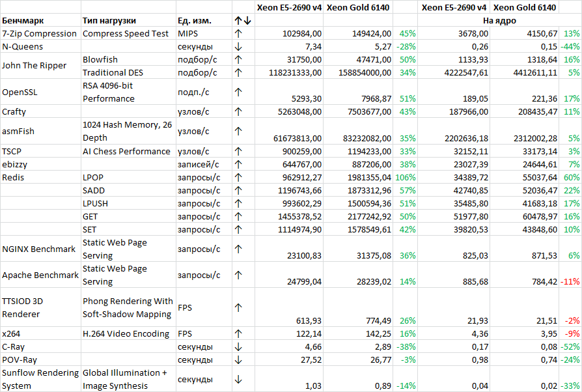Select the Blowfish workload cell
Screen dimensions: 582x392
click(x=128, y=59)
